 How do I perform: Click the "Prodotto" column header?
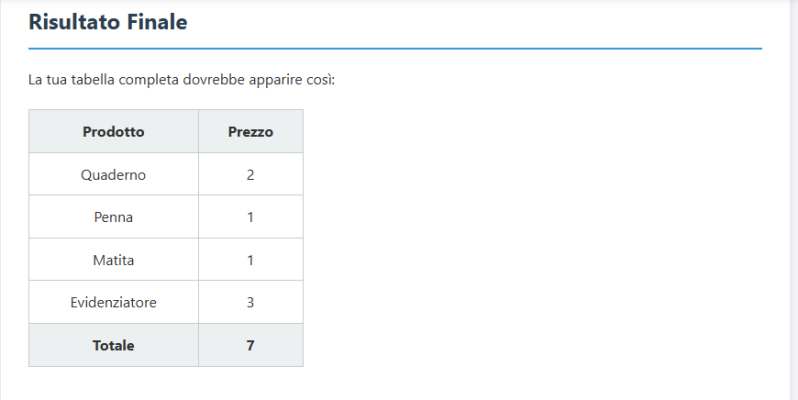pos(113,131)
